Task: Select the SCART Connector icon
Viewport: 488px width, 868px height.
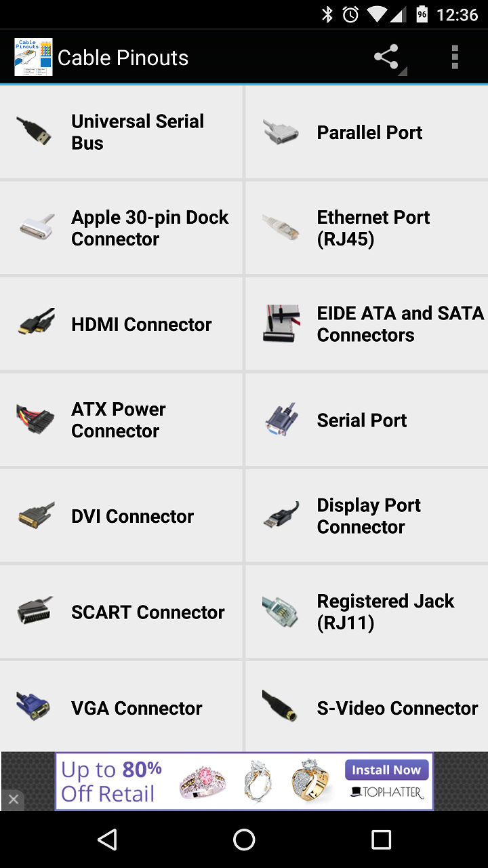Action: pyautogui.click(x=34, y=612)
